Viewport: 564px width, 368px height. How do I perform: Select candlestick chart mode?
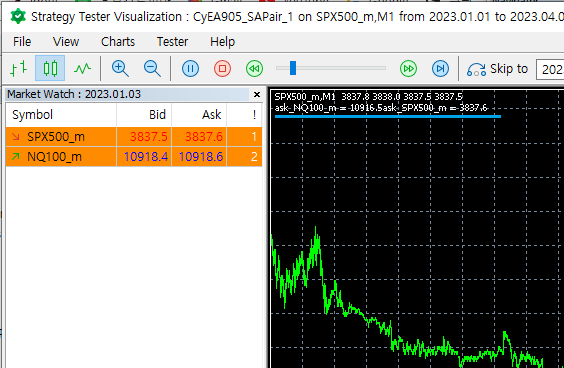(x=50, y=68)
